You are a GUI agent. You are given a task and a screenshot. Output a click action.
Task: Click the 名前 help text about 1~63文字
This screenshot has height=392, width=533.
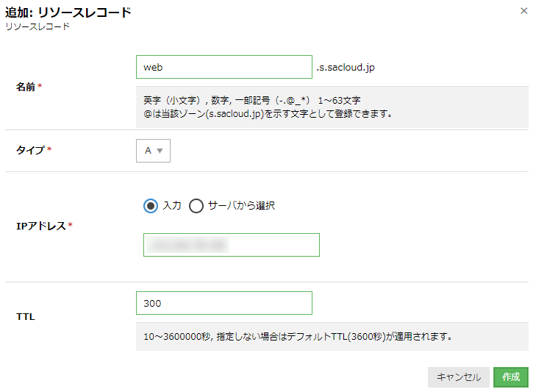point(268,107)
